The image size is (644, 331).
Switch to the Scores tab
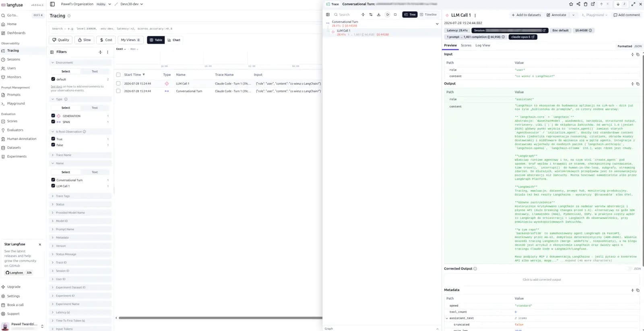(x=466, y=46)
